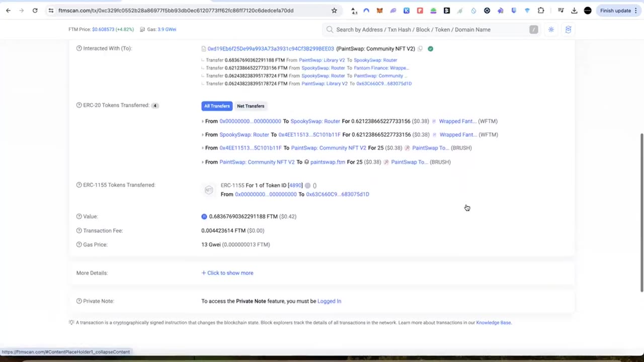Open the media control icon in Chrome toolbar
The width and height of the screenshot is (644, 362).
pyautogui.click(x=560, y=11)
